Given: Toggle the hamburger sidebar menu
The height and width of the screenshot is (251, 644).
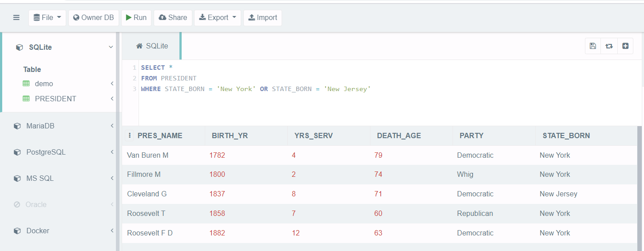Looking at the screenshot, I should tap(16, 18).
